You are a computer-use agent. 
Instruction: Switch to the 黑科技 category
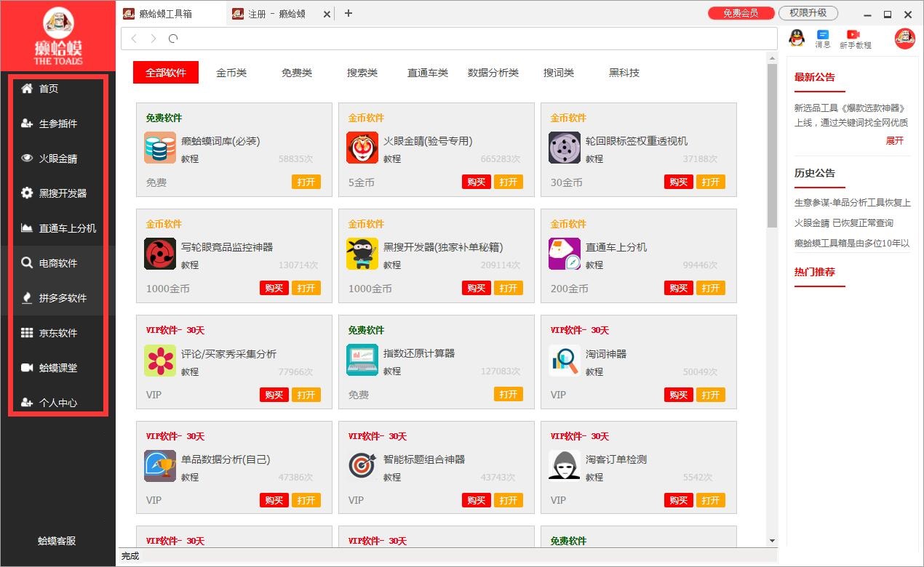(624, 73)
